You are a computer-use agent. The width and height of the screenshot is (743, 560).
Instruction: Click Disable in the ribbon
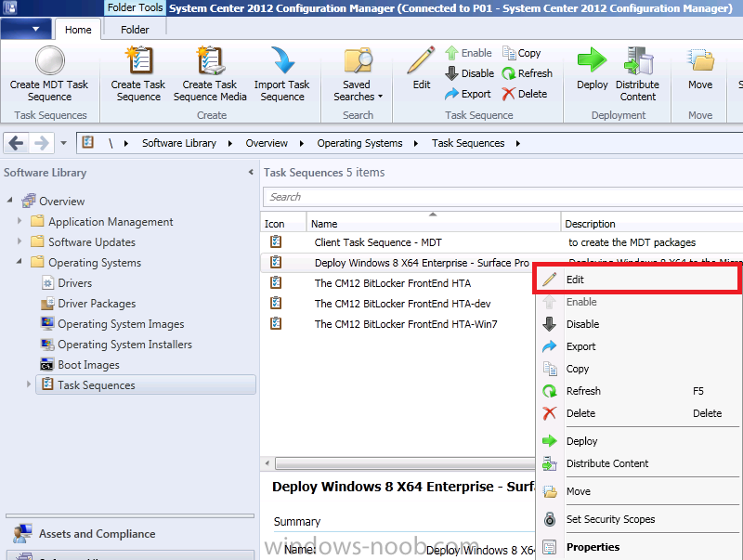(470, 73)
